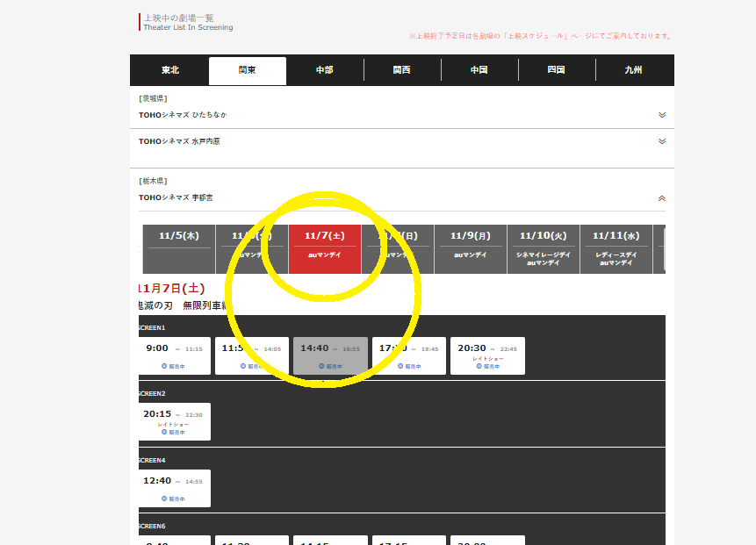The image size is (756, 545).
Task: Collapse the TOHOシネマズ 宇都宮 schedule chevron
Action: pyautogui.click(x=662, y=198)
